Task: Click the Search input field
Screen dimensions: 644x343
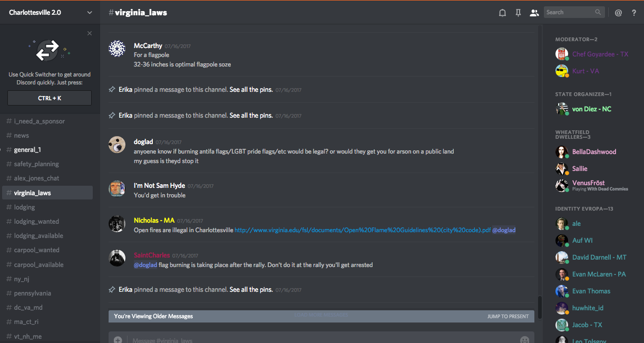Action: pos(569,12)
